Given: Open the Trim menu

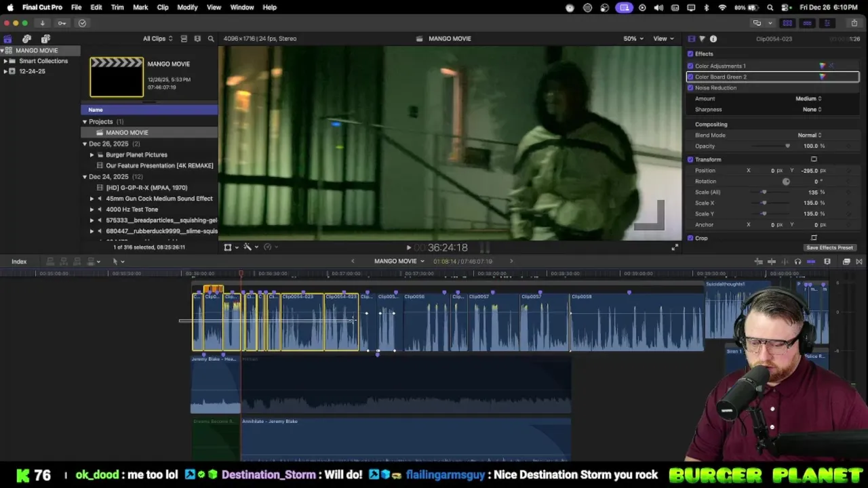Looking at the screenshot, I should (x=117, y=7).
